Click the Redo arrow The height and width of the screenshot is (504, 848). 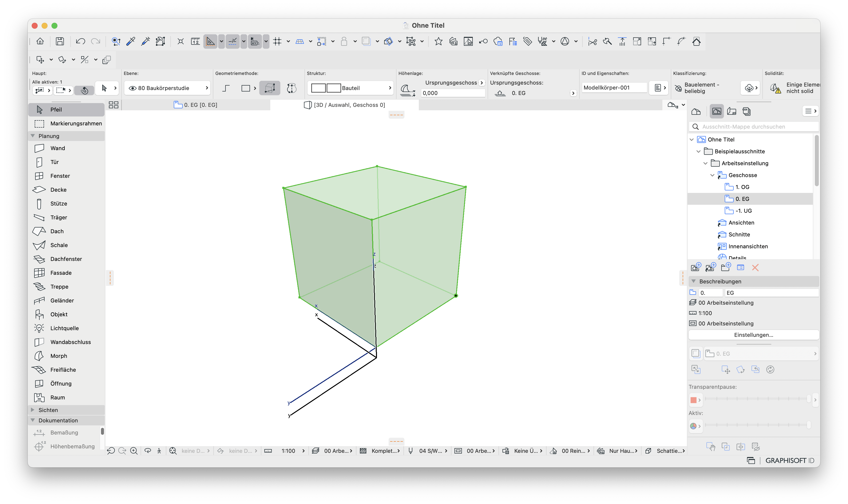pos(96,42)
